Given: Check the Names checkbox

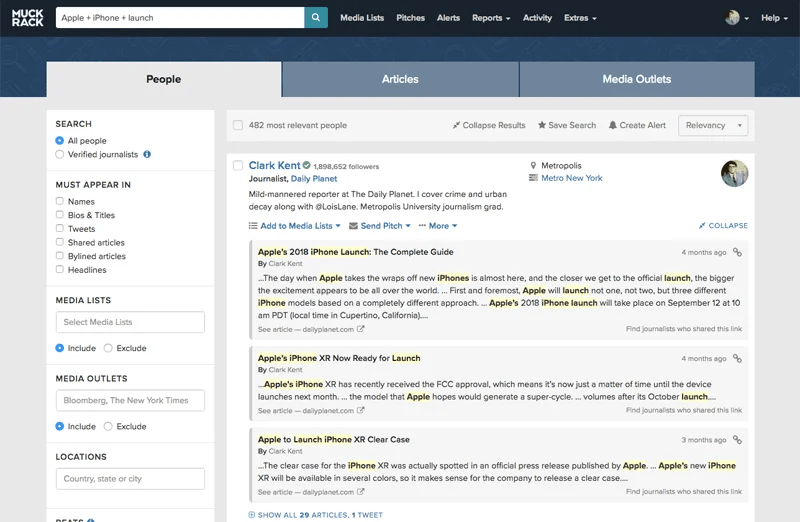Looking at the screenshot, I should [60, 201].
